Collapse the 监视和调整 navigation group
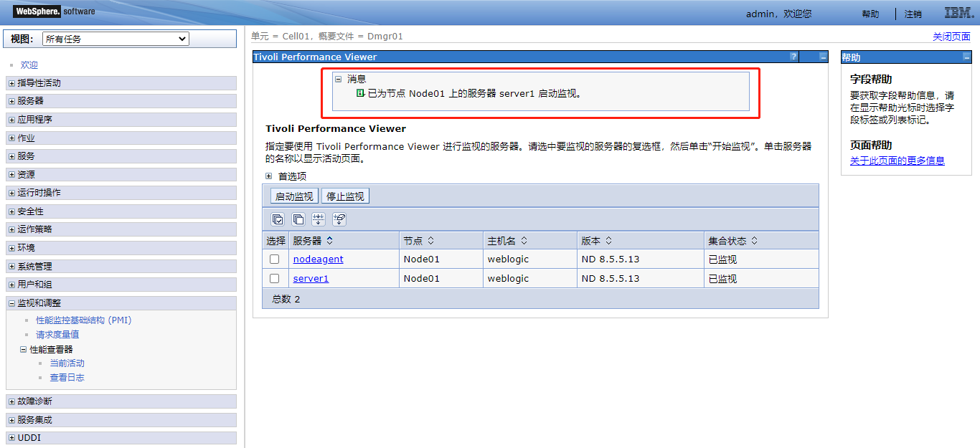Image resolution: width=980 pixels, height=448 pixels. point(11,303)
